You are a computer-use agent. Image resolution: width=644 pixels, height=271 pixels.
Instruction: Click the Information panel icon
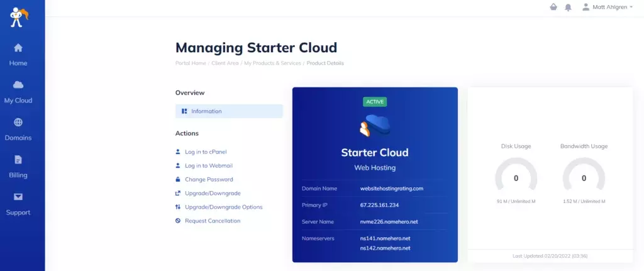184,111
